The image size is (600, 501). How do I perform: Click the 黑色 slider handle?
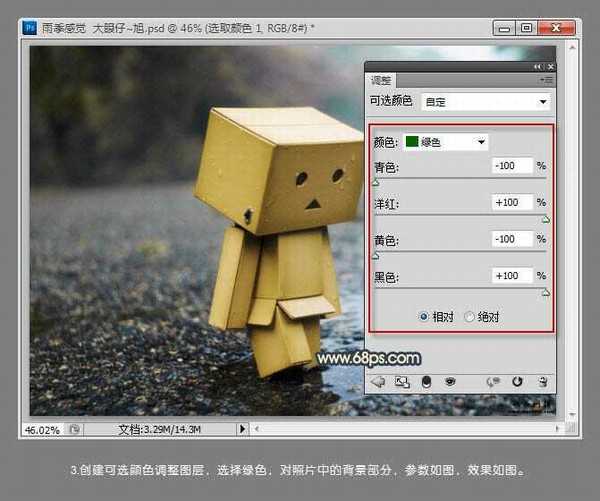pyautogui.click(x=546, y=292)
